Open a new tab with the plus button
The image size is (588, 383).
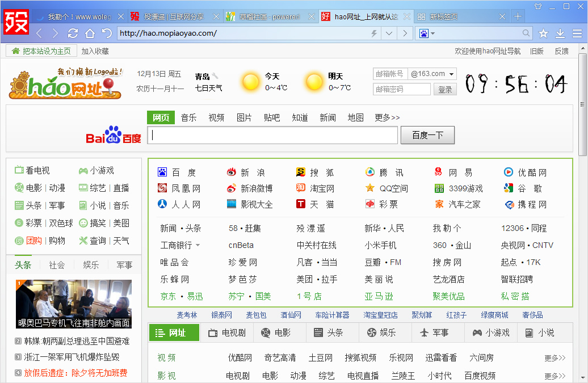(518, 16)
